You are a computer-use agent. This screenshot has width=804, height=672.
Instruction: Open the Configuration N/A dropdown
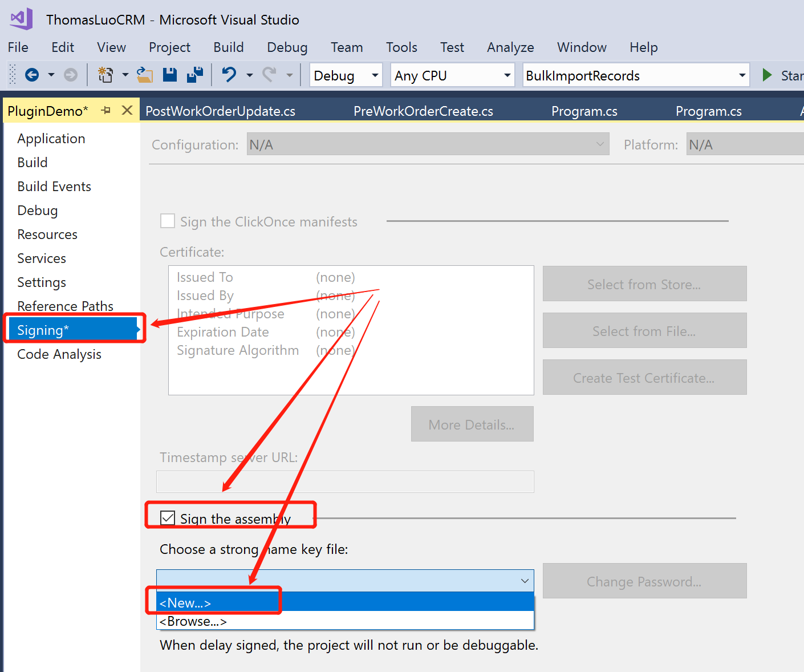(428, 144)
